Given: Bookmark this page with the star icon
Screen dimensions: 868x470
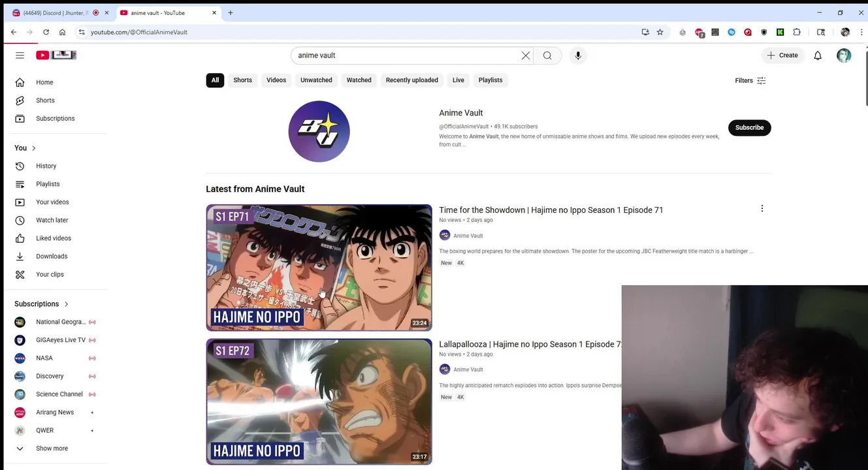Looking at the screenshot, I should coord(660,32).
